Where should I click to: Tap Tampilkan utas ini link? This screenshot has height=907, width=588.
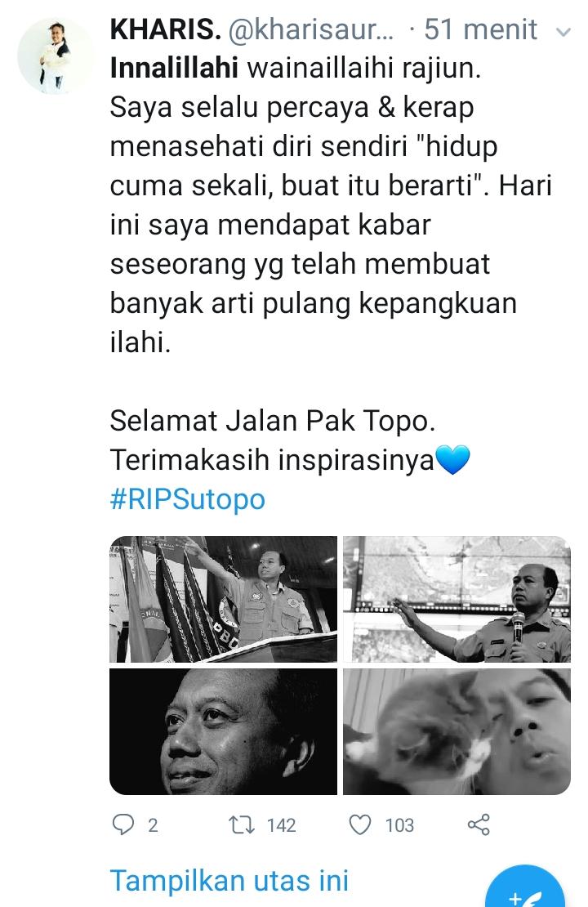coord(229,880)
